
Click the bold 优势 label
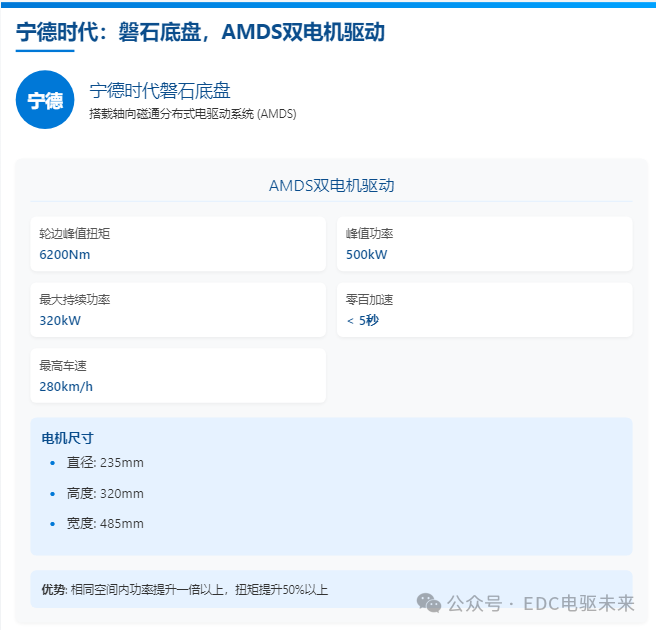(x=54, y=589)
